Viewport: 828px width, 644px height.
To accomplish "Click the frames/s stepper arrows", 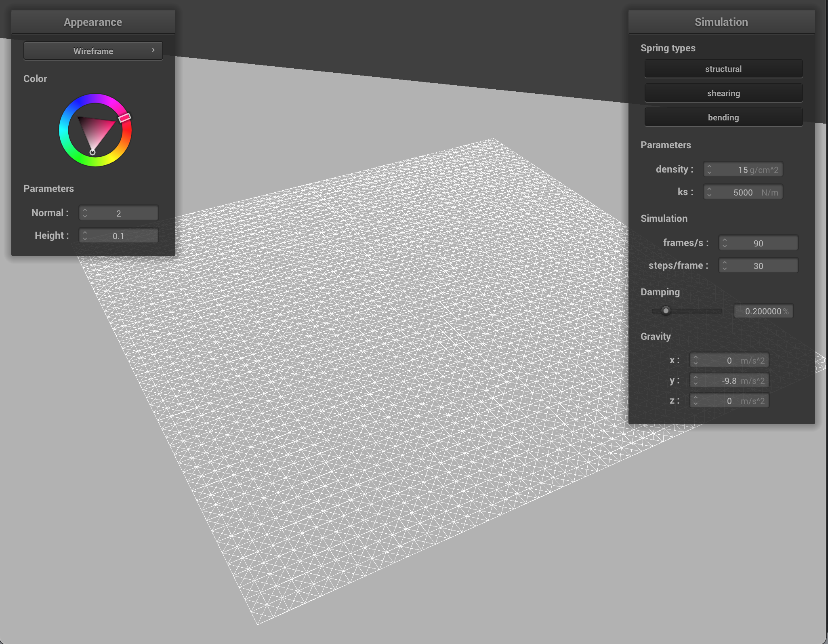I will tap(725, 243).
